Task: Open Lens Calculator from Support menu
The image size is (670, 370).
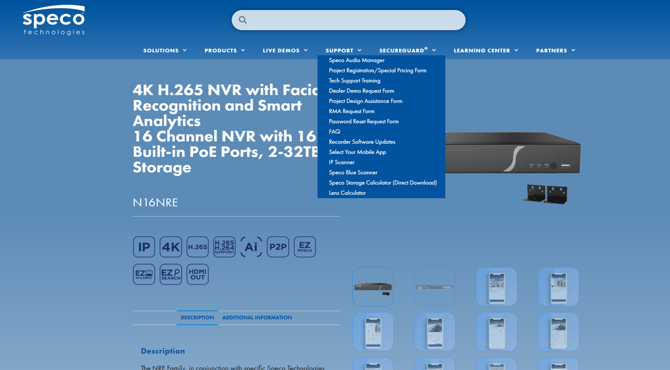Action: [347, 193]
